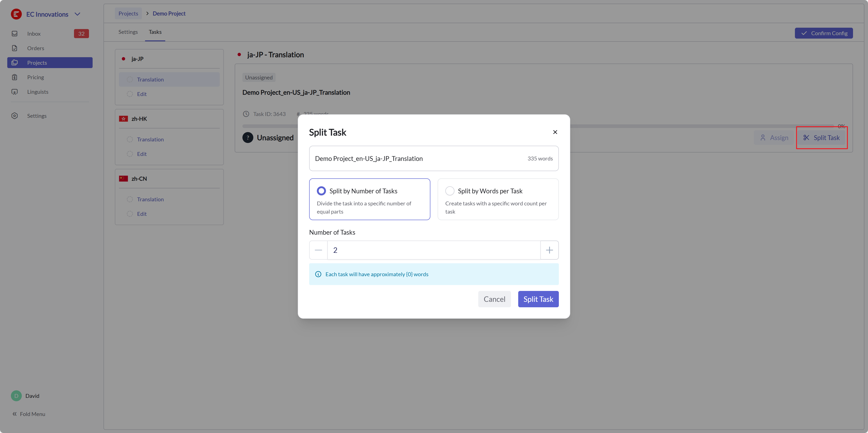Click the scissors Split Task icon
The width and height of the screenshot is (868, 433).
click(807, 138)
